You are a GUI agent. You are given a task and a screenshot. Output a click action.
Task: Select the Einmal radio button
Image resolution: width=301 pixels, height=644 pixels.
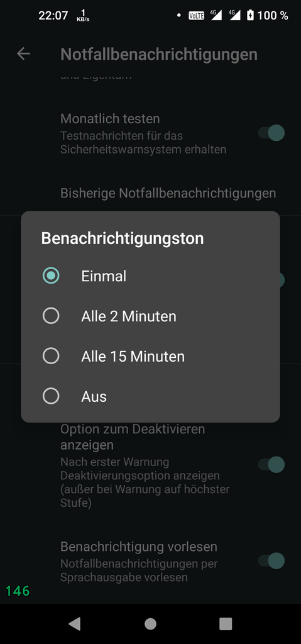[x=51, y=275]
